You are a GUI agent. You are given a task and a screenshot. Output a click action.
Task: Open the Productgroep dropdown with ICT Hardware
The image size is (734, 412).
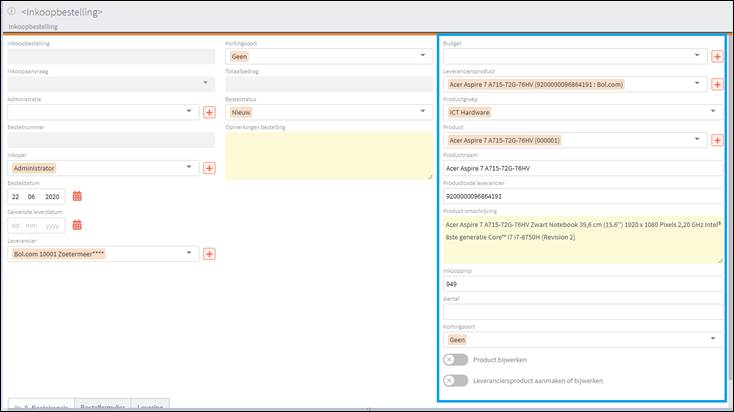582,112
